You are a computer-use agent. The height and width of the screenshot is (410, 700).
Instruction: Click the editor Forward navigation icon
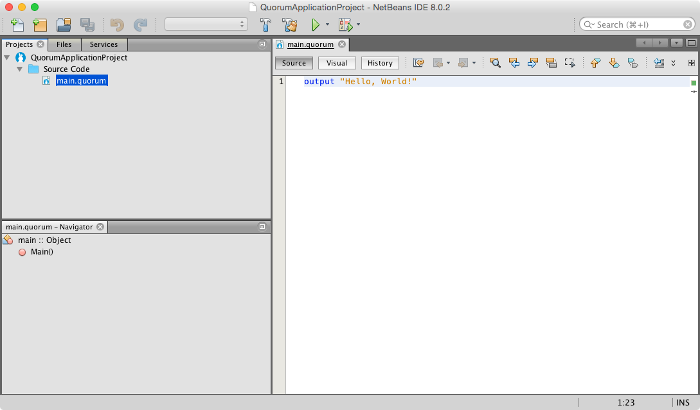click(463, 63)
